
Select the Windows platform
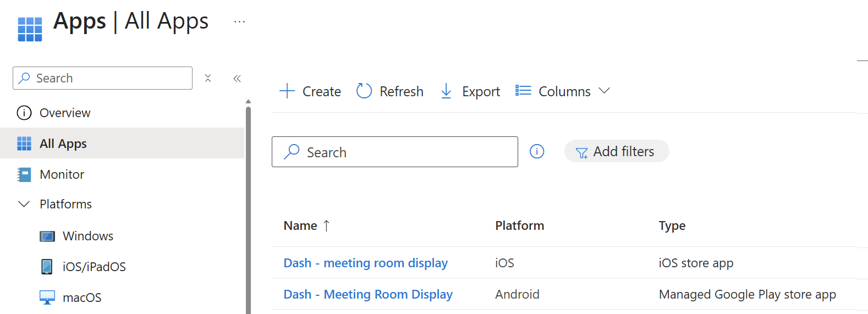[88, 236]
